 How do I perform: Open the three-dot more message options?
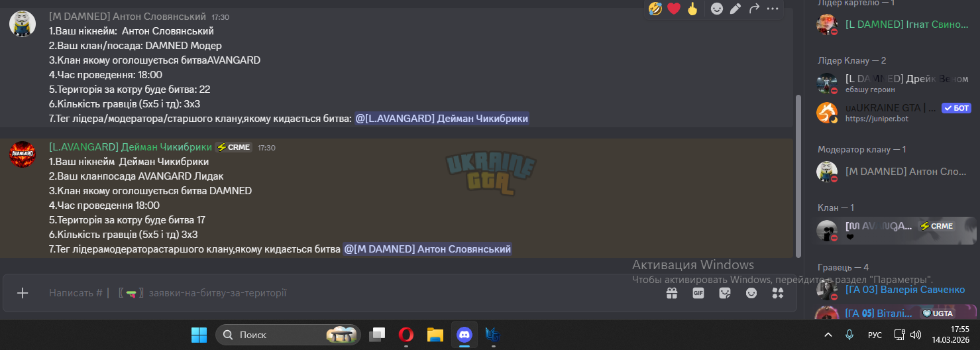point(773,9)
